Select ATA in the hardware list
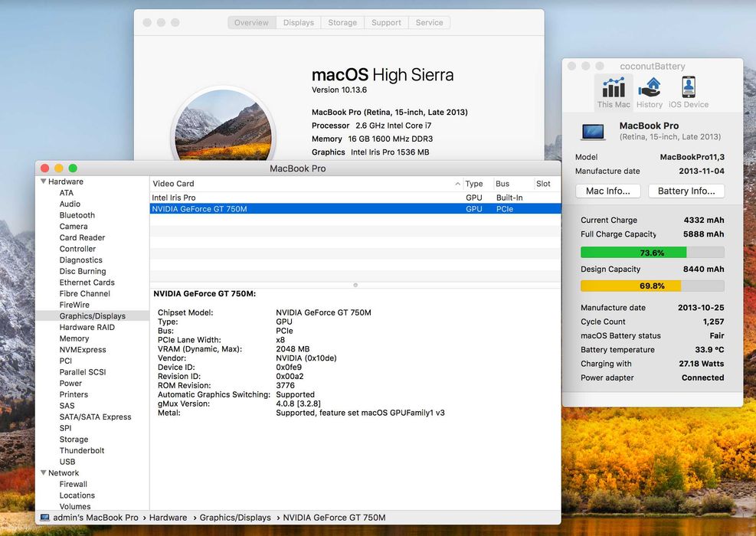The height and width of the screenshot is (536, 756). (x=67, y=193)
